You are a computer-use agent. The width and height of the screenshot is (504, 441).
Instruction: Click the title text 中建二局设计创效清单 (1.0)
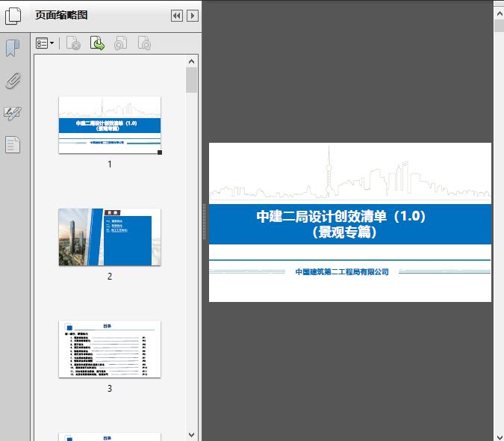(x=341, y=216)
